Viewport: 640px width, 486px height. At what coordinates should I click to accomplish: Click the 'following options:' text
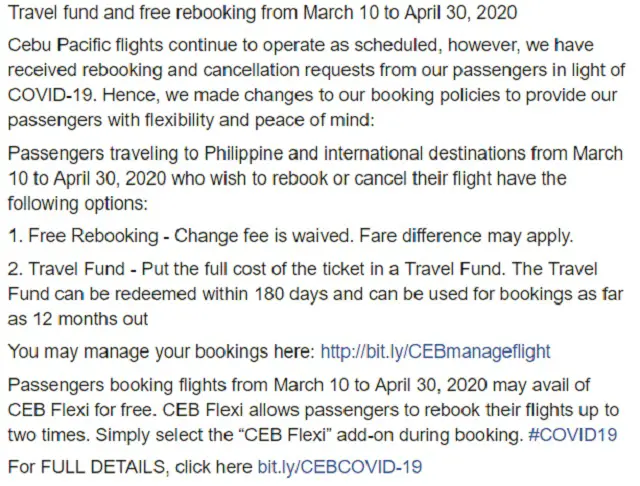coord(78,204)
